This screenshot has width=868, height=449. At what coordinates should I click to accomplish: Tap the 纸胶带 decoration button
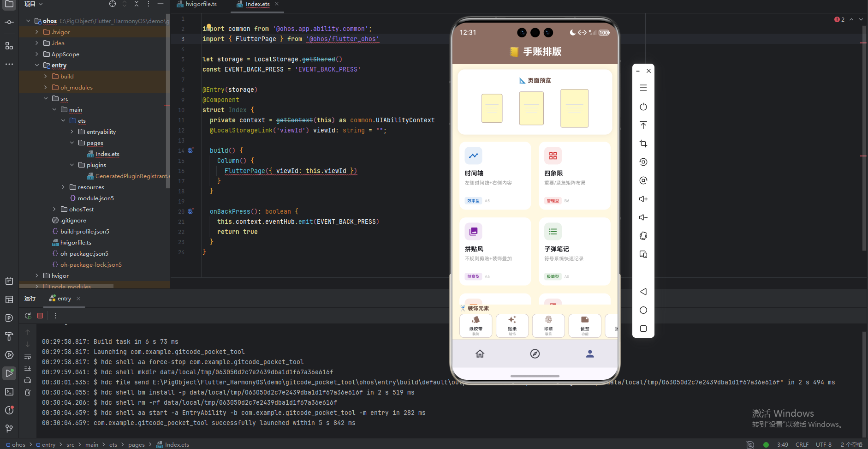point(476,326)
